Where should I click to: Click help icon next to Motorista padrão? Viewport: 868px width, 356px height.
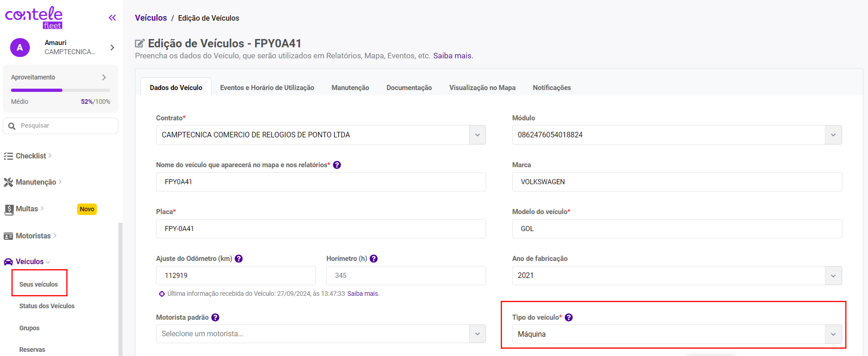click(215, 317)
